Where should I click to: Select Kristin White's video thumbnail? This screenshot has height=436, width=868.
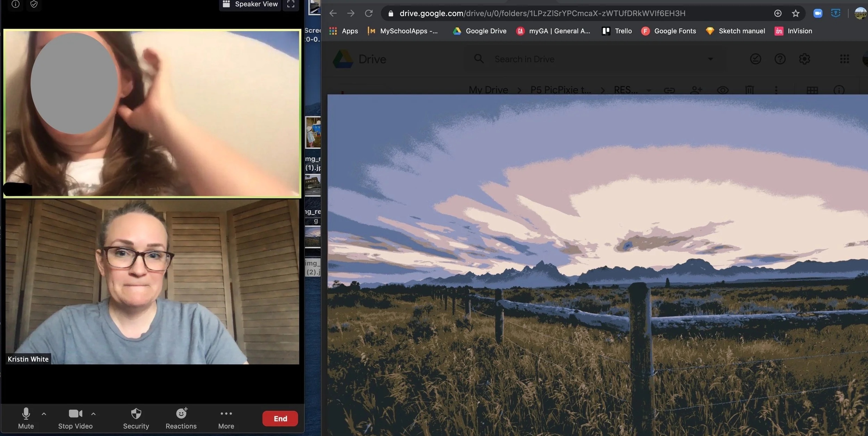[152, 281]
